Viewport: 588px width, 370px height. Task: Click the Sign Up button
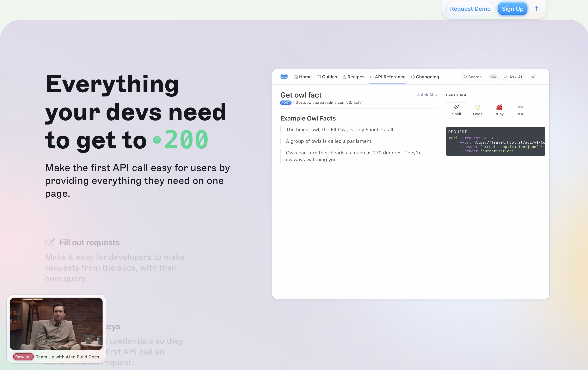[512, 8]
